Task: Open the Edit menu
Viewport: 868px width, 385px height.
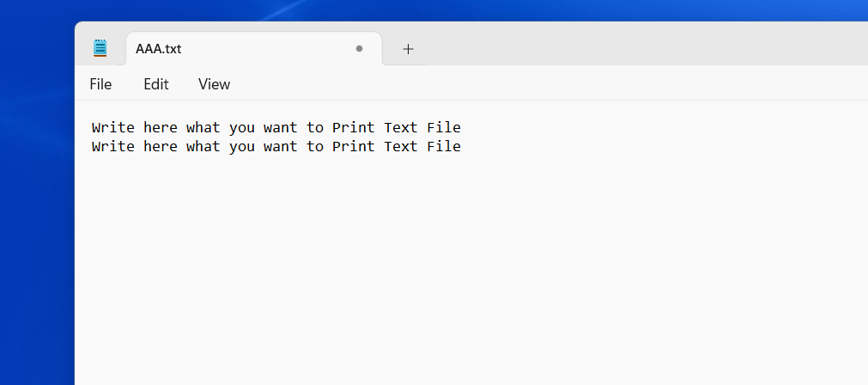Action: (156, 84)
